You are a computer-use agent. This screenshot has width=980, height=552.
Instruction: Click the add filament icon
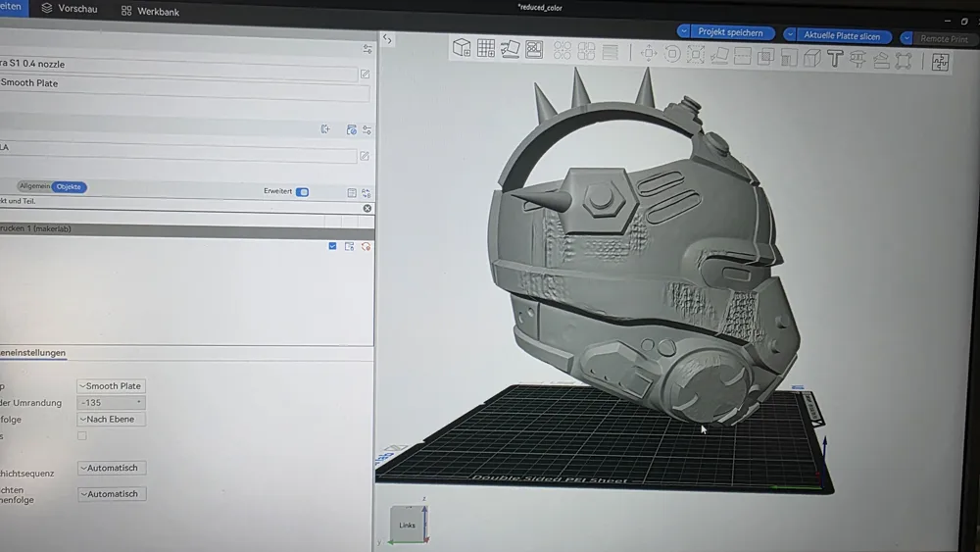pos(325,128)
